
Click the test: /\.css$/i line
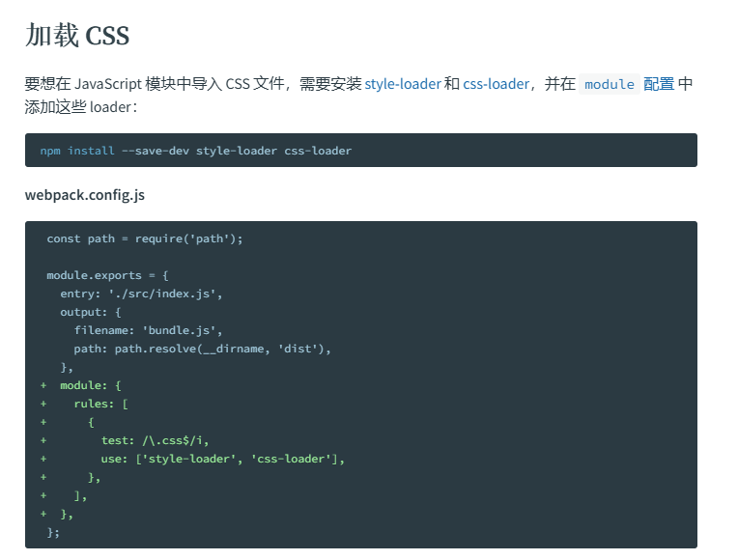tap(155, 440)
